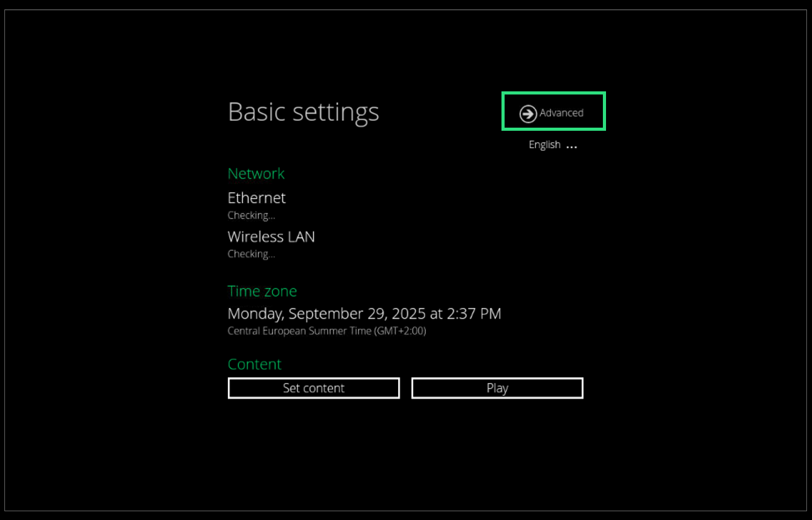Click the green Time zone heading
812x520 pixels.
(262, 291)
